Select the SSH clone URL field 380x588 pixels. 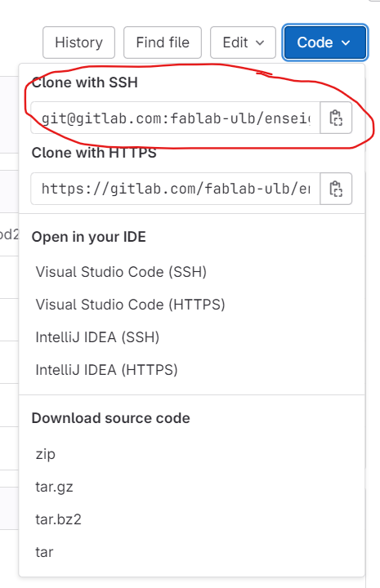[176, 118]
